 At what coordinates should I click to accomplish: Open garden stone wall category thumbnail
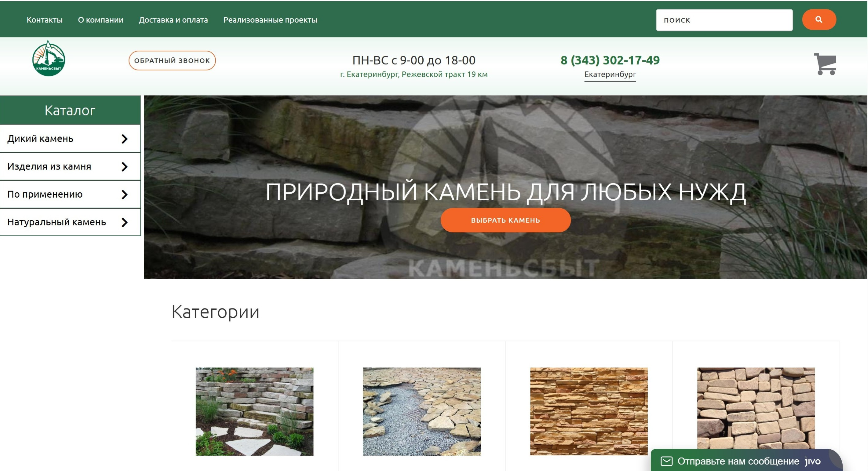point(254,411)
